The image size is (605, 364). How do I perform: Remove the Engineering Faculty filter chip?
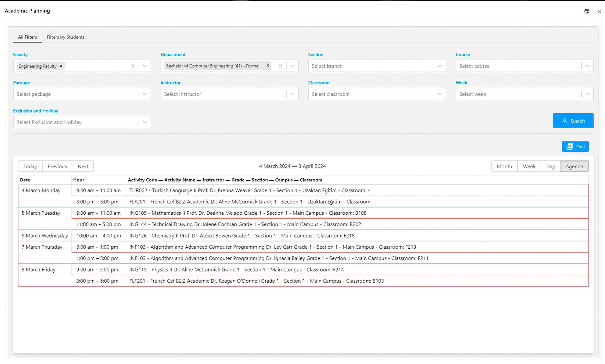(x=61, y=66)
